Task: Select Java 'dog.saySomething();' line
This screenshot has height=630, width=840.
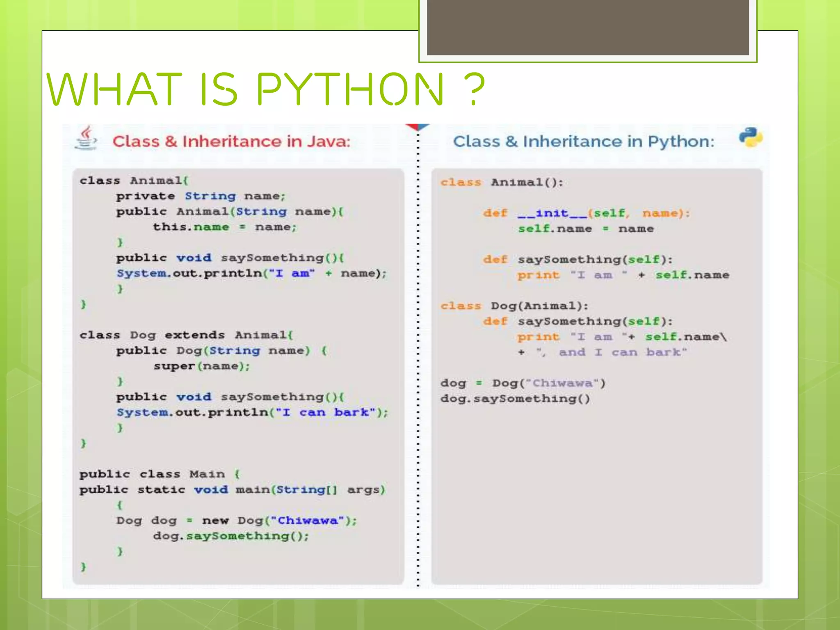Action: (231, 536)
